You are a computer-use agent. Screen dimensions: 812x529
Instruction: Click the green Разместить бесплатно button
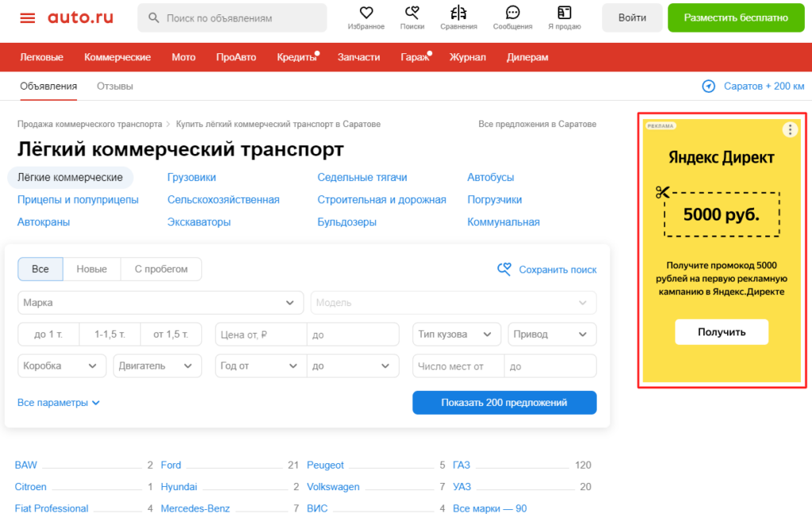pyautogui.click(x=735, y=17)
